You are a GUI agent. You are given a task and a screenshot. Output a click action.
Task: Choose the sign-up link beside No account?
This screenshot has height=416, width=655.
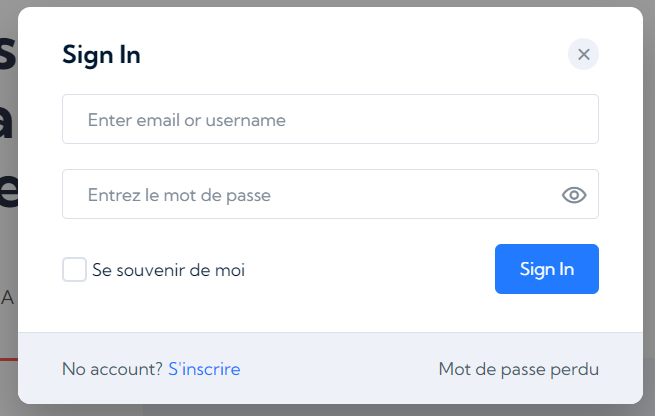click(204, 369)
